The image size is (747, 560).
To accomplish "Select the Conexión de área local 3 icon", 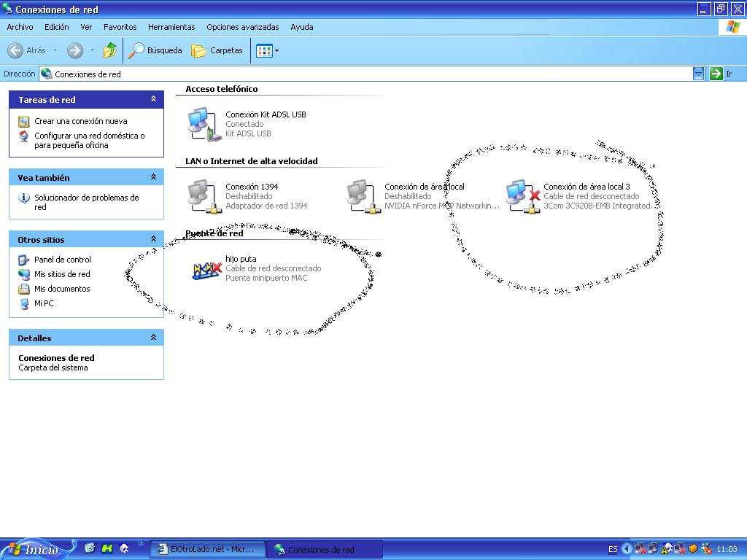I will click(x=522, y=197).
